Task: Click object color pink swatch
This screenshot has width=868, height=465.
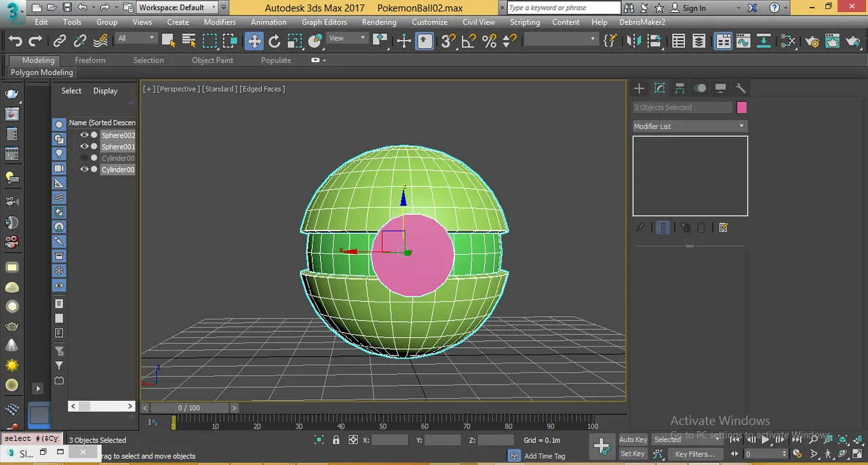Action: coord(741,107)
